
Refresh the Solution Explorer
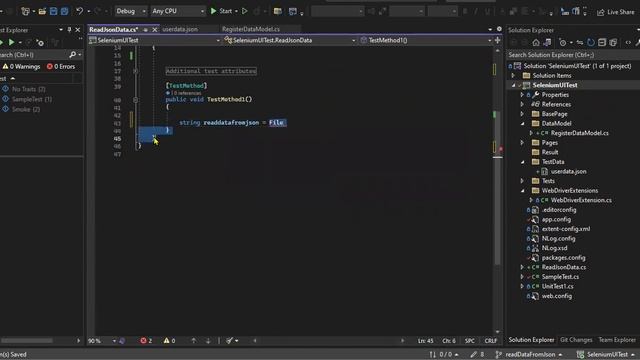pos(591,42)
